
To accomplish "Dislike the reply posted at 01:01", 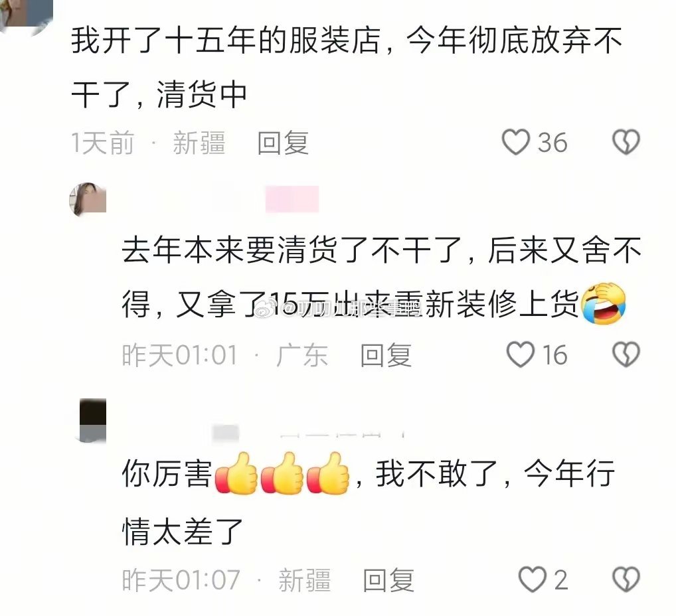I will tap(626, 354).
